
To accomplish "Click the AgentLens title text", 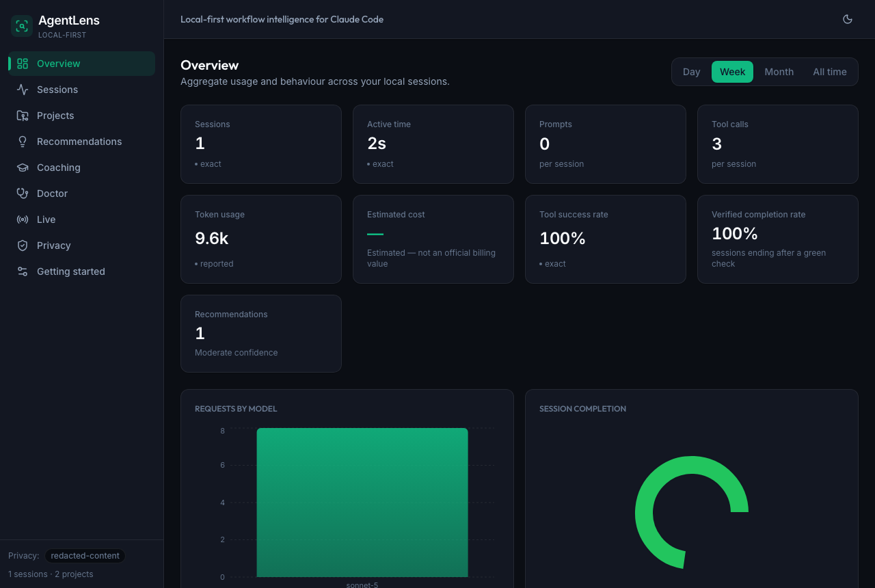I will (69, 21).
